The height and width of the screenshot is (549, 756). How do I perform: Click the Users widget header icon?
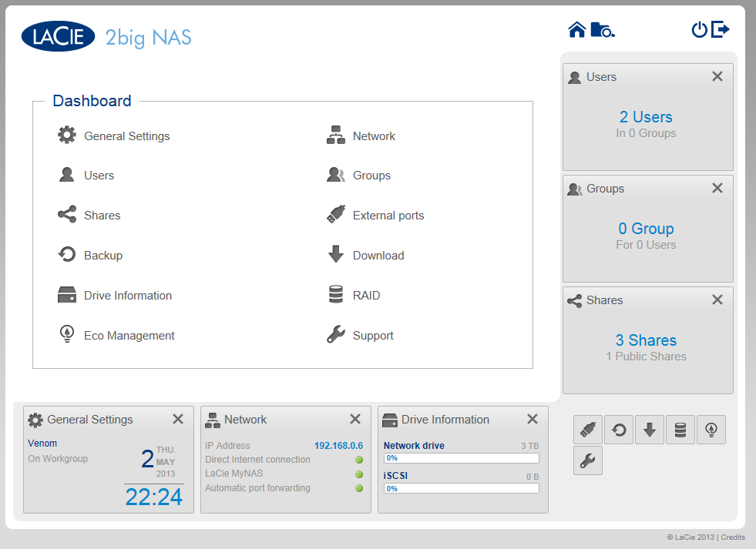coord(575,77)
